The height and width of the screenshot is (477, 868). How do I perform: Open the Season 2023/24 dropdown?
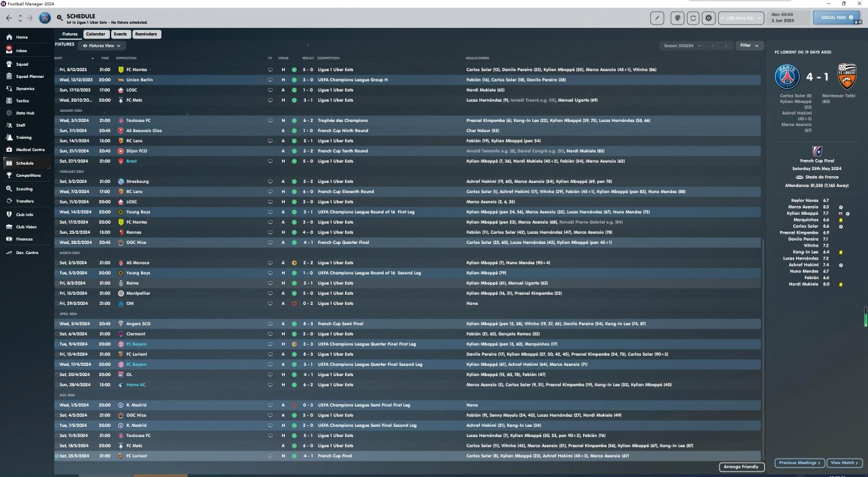pos(682,45)
